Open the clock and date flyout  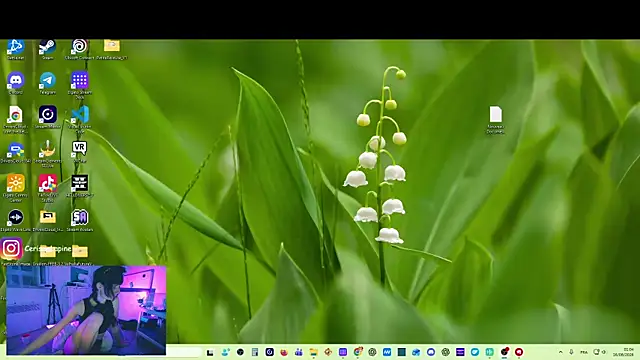[x=623, y=352]
